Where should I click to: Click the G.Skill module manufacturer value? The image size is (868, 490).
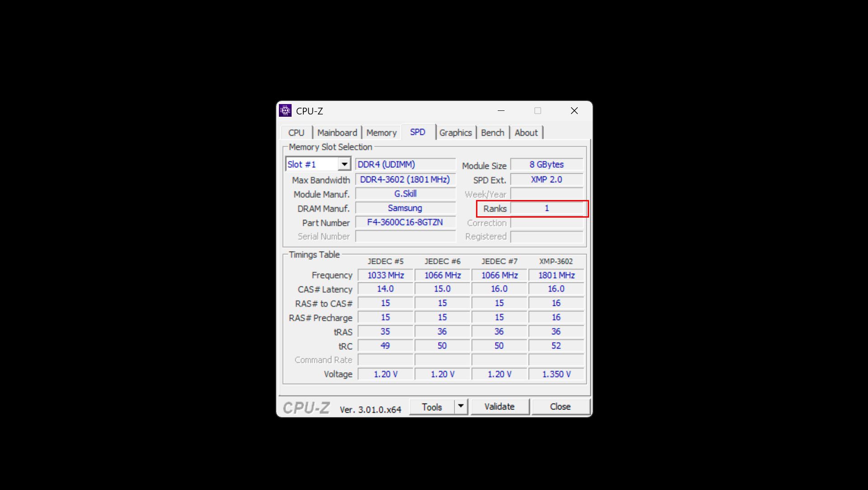tap(405, 194)
